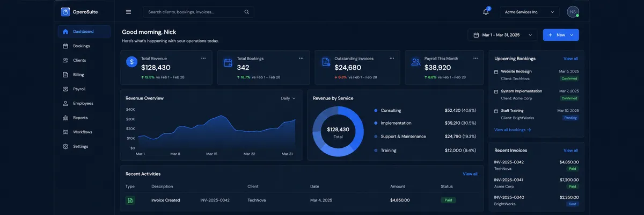The height and width of the screenshot is (215, 644).
Task: Expand the Daily interval dropdown
Action: pos(288,98)
